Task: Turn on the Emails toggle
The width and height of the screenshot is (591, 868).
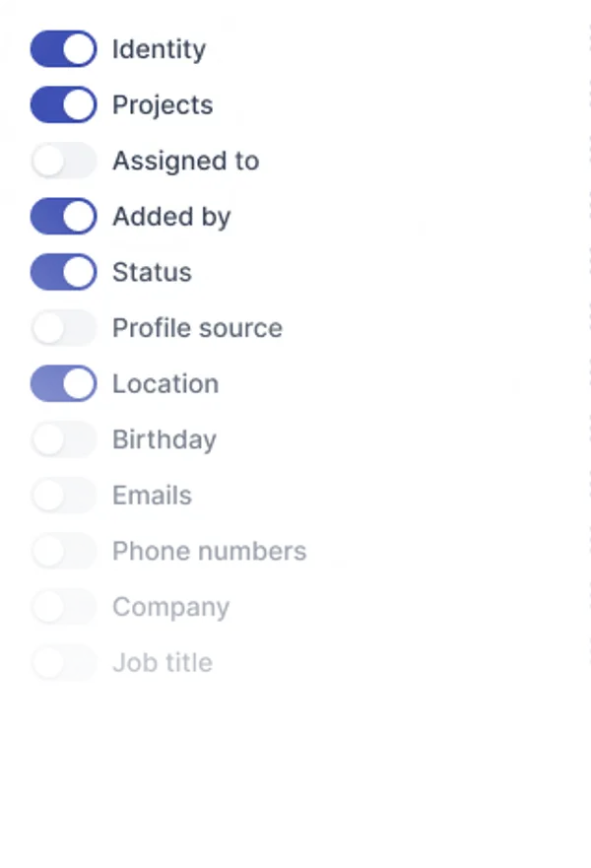Action: pos(63,495)
